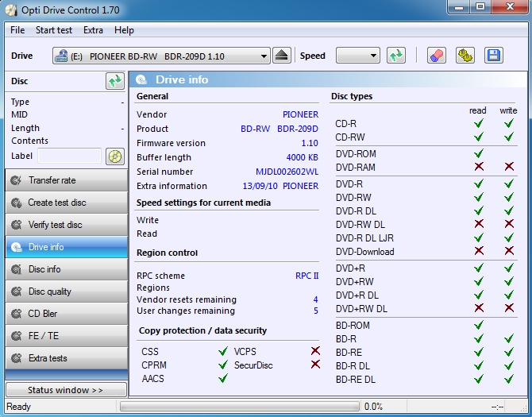The image size is (532, 417).
Task: Open the Disc info page
Action: pos(67,269)
